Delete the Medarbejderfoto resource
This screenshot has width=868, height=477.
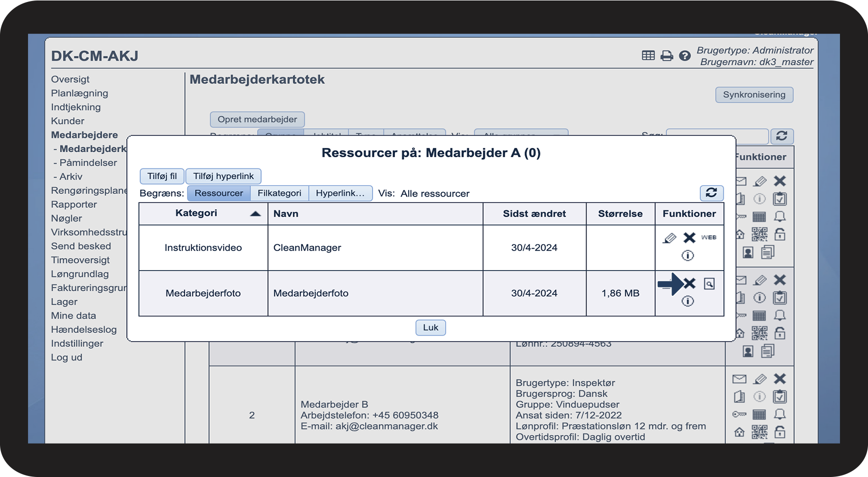tap(690, 283)
